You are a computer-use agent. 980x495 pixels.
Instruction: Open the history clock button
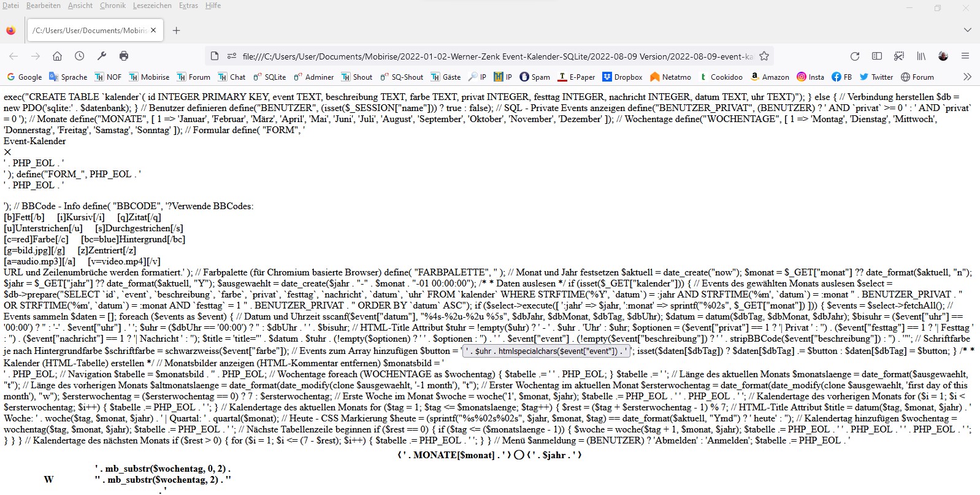80,56
